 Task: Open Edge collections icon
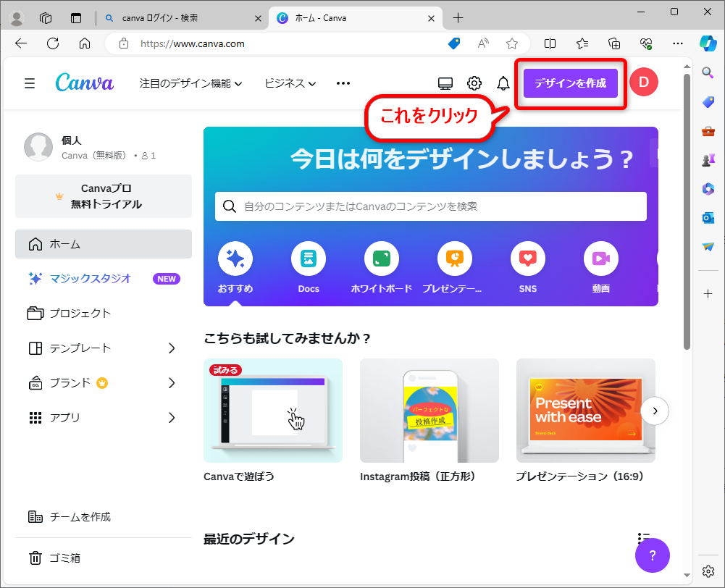[614, 43]
